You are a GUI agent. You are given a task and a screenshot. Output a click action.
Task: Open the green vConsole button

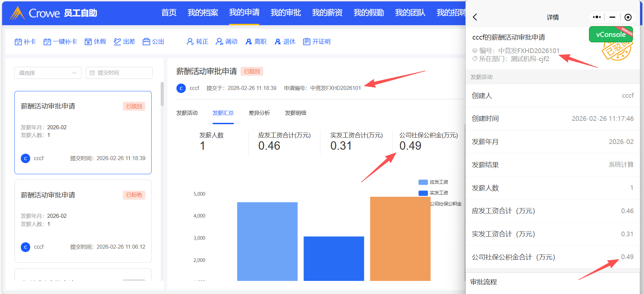coord(610,34)
